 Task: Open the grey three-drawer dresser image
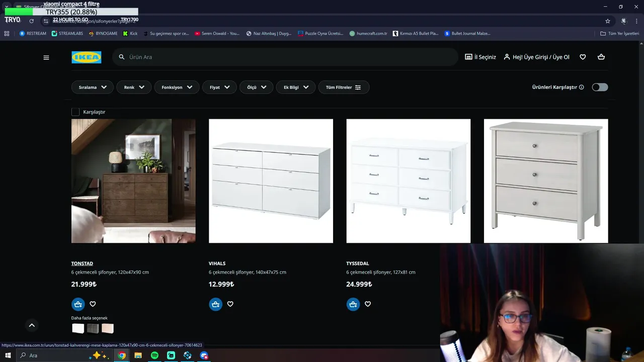pos(546,181)
